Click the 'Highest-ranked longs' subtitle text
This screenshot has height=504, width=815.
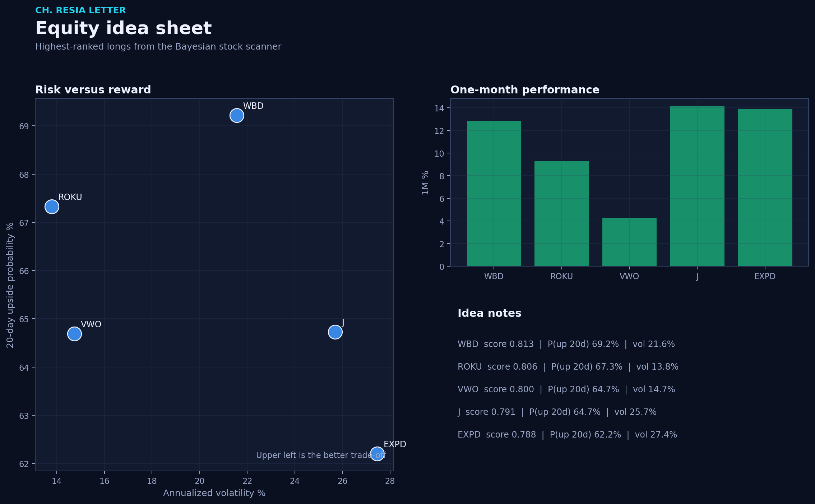(158, 47)
